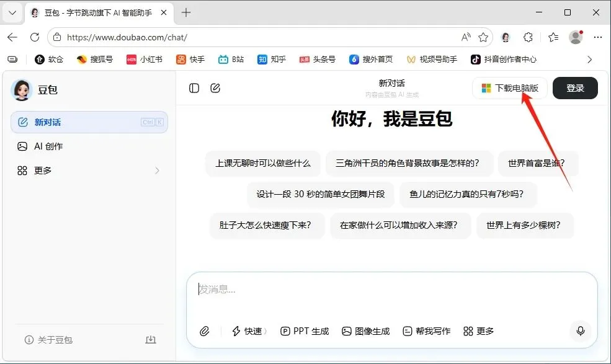This screenshot has height=364, width=611.
Task: Click 关于豆包 at sidebar bottom
Action: click(49, 340)
